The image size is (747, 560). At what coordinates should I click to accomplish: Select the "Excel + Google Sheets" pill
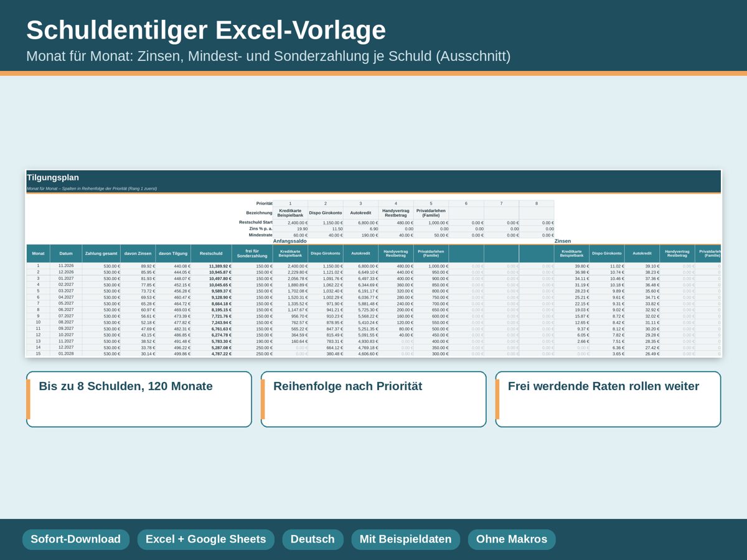(x=206, y=539)
